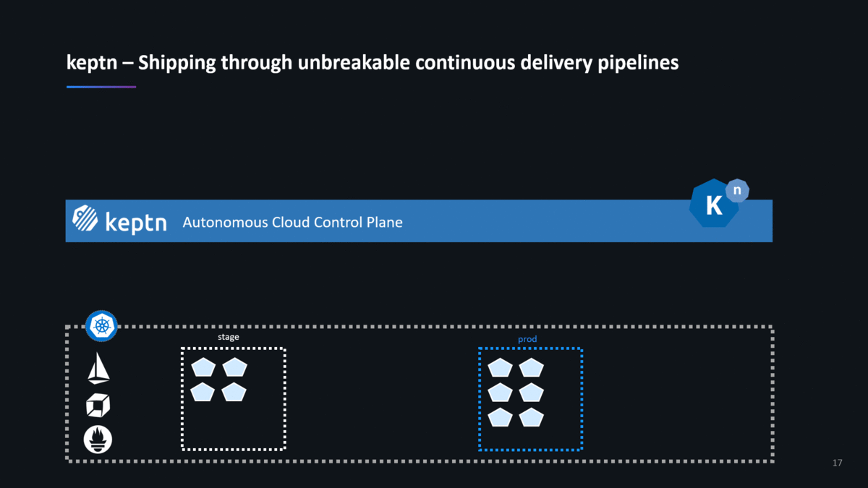Click bottom-right pentagon pod in stage box
Viewport: 868px width, 488px height.
235,392
